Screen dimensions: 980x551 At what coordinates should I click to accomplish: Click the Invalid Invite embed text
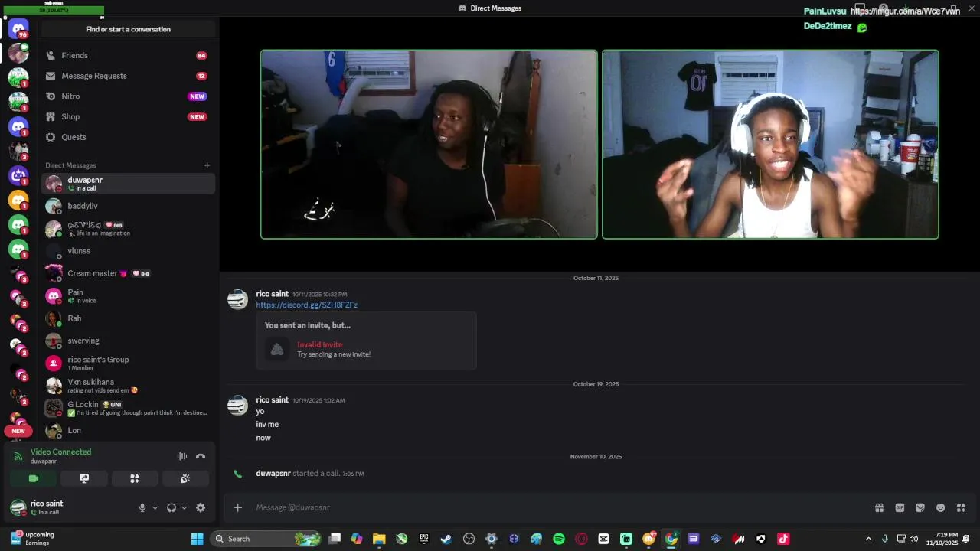click(320, 344)
